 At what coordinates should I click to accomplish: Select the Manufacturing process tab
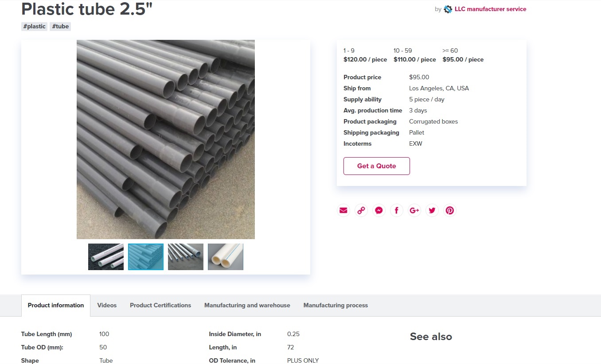coord(336,305)
